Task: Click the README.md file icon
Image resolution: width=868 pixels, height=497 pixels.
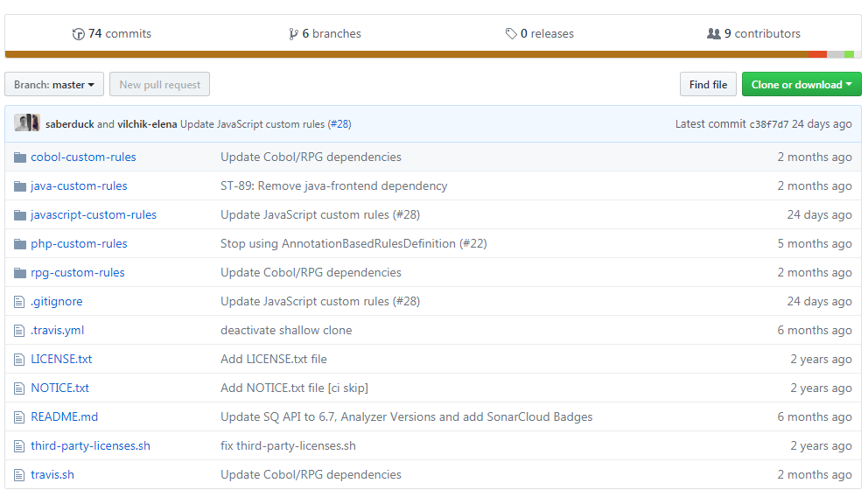Action: click(19, 417)
